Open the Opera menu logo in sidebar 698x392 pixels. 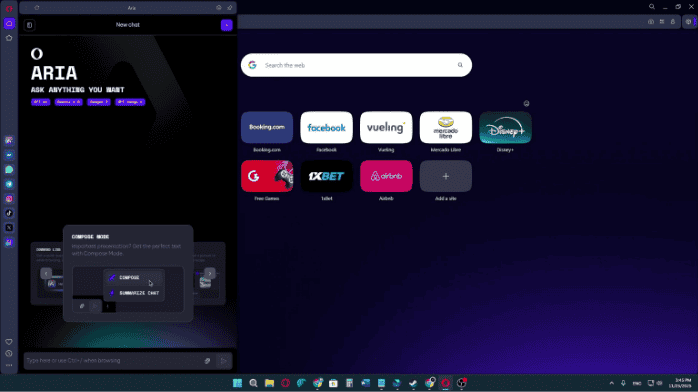(x=9, y=8)
